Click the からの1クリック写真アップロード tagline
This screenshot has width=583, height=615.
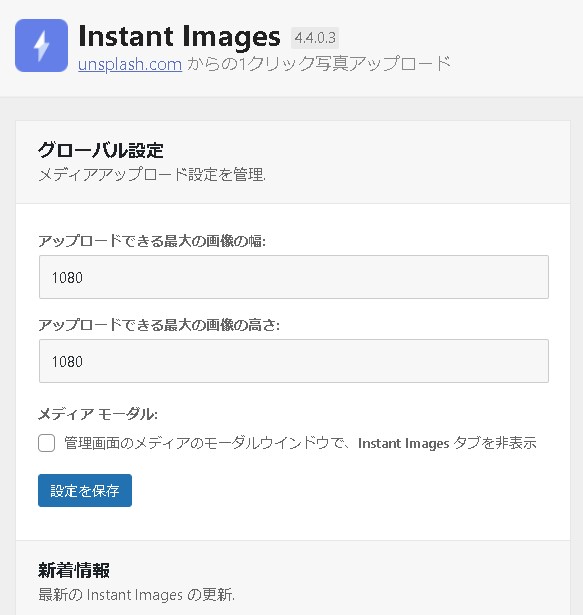click(319, 64)
